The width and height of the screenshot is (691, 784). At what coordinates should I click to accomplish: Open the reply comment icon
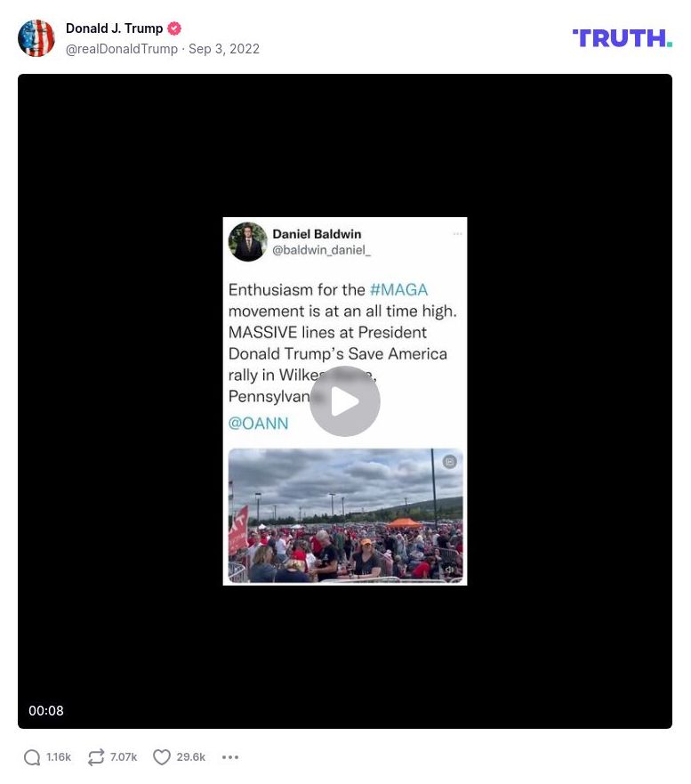(32, 757)
